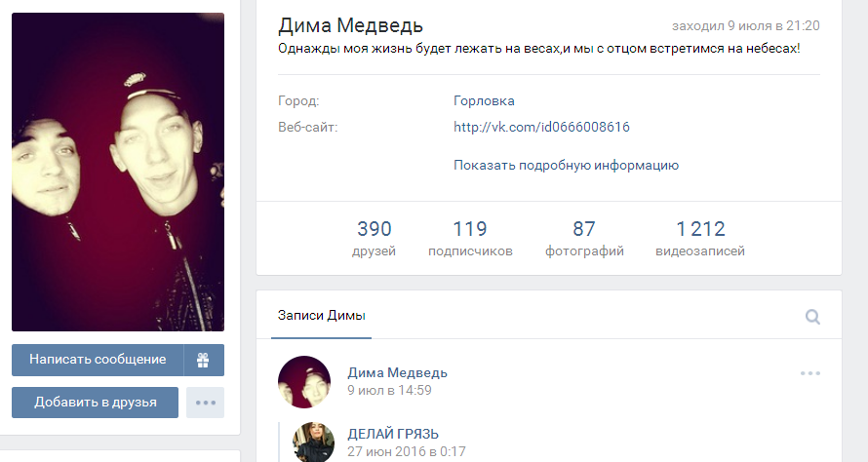Open the ДЕЛАЙ ГРЯЗЬ reposted source link
Viewport: 868px width, 462px height.
tap(393, 434)
